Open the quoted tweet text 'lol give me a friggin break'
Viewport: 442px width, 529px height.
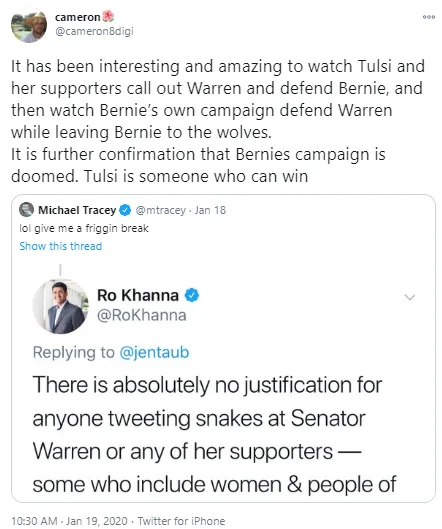coord(84,228)
